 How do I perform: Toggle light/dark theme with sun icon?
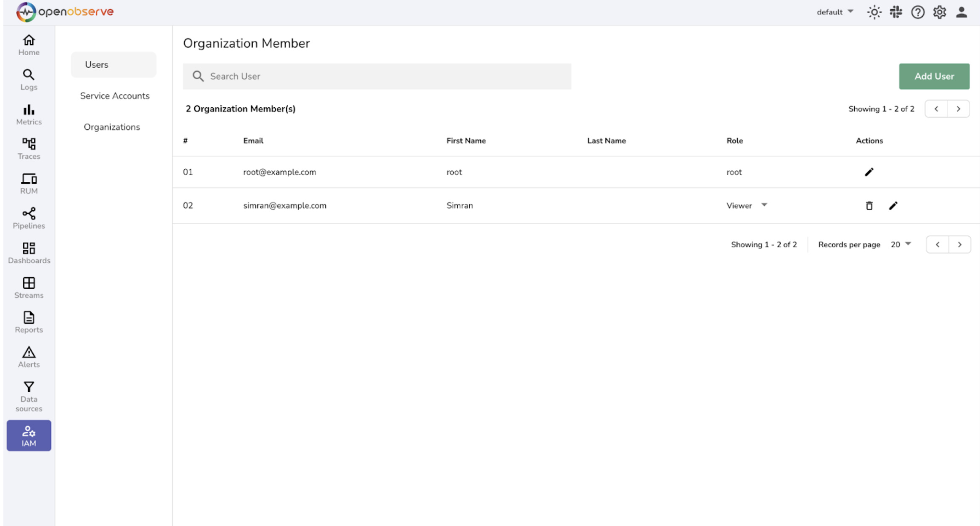click(x=874, y=12)
